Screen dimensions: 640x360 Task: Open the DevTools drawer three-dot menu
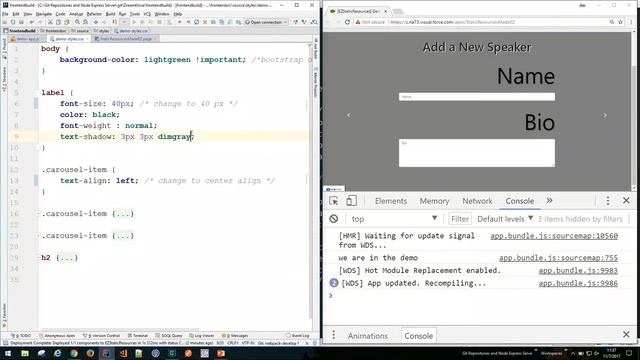point(333,335)
